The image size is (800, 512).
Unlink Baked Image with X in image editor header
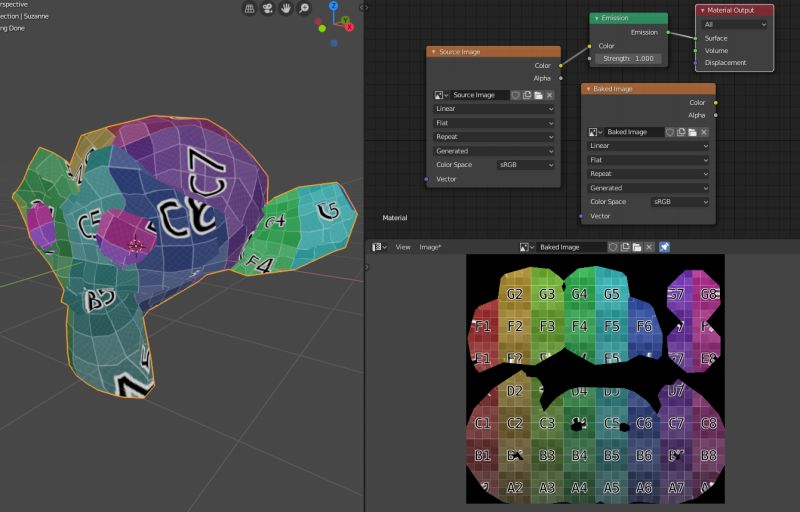point(649,247)
